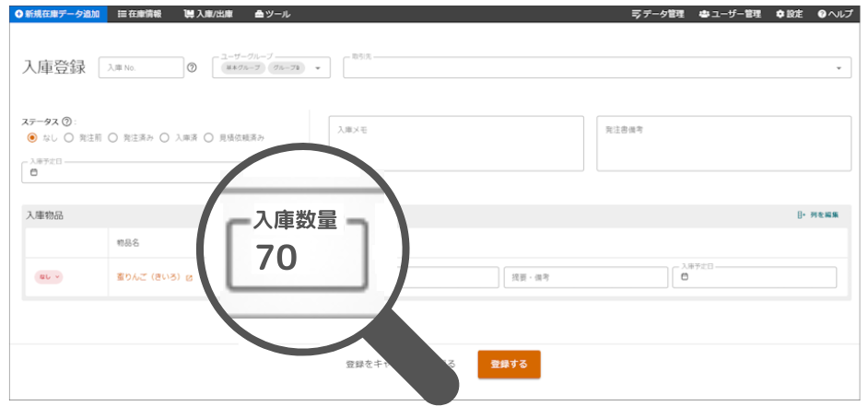Open external link icon beside 蜜りんご（きいろ）
Viewport: 868px width, 406px height.
coord(189,277)
